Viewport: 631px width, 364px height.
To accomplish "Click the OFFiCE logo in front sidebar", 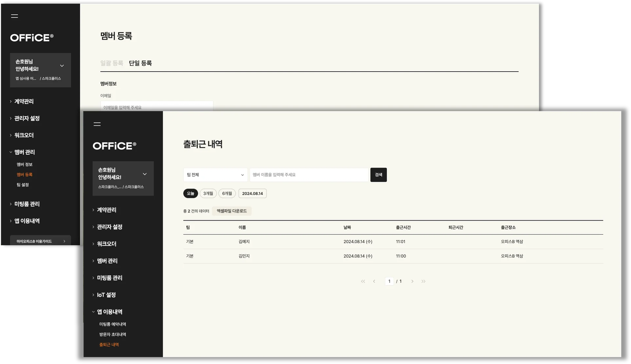I will pos(114,146).
